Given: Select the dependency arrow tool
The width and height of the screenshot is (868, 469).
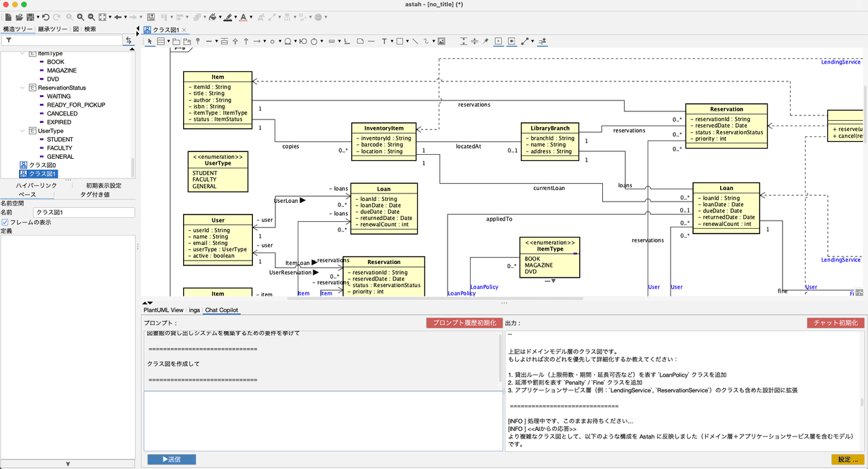Looking at the screenshot, I should (257, 41).
